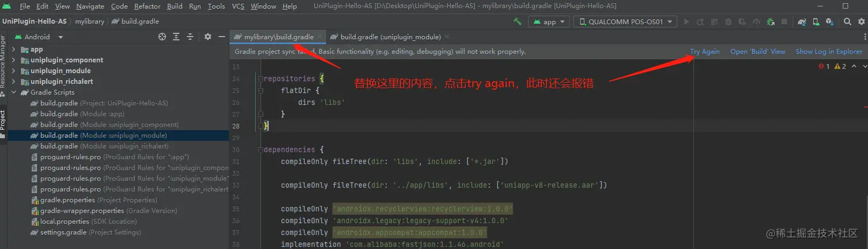The height and width of the screenshot is (249, 868).
Task: Click Select Opened File target icon
Action: tap(162, 37)
